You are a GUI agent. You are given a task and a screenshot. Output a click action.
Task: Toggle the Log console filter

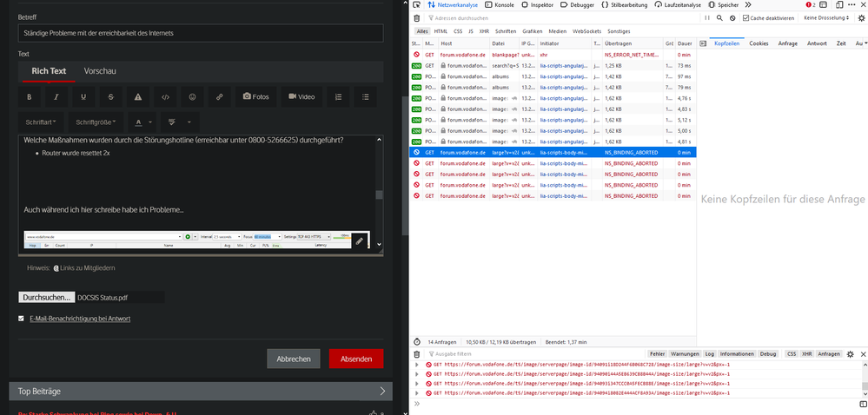710,353
